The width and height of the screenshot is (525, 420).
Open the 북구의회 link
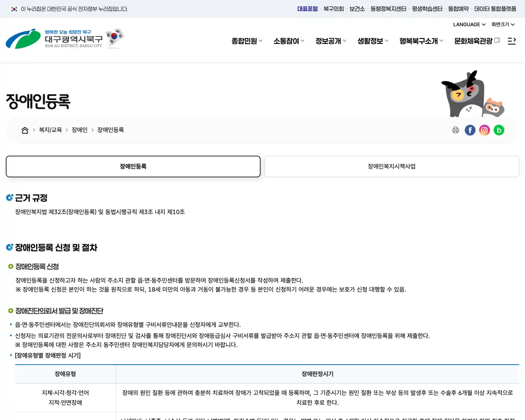pyautogui.click(x=333, y=9)
